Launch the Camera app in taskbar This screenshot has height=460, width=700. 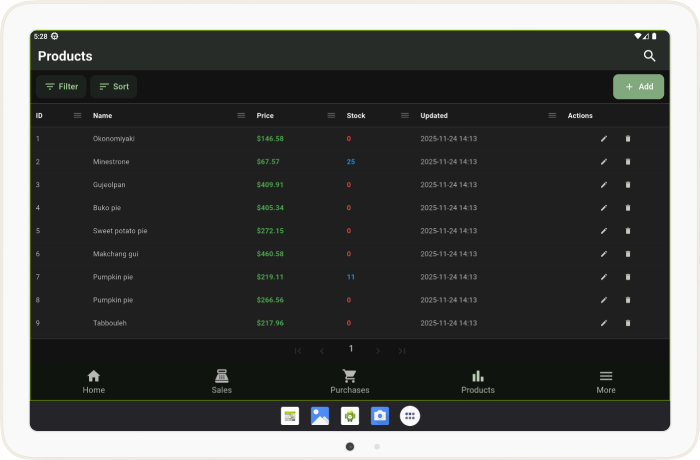pyautogui.click(x=380, y=416)
